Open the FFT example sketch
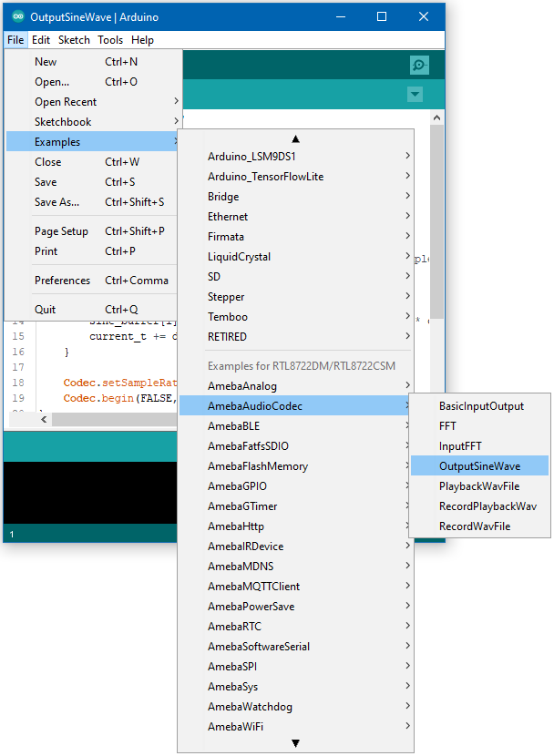Image resolution: width=554 pixels, height=756 pixels. [x=448, y=426]
